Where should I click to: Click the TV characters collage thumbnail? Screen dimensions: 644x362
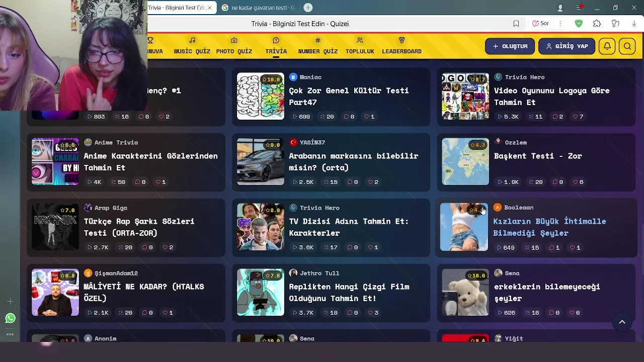(261, 227)
